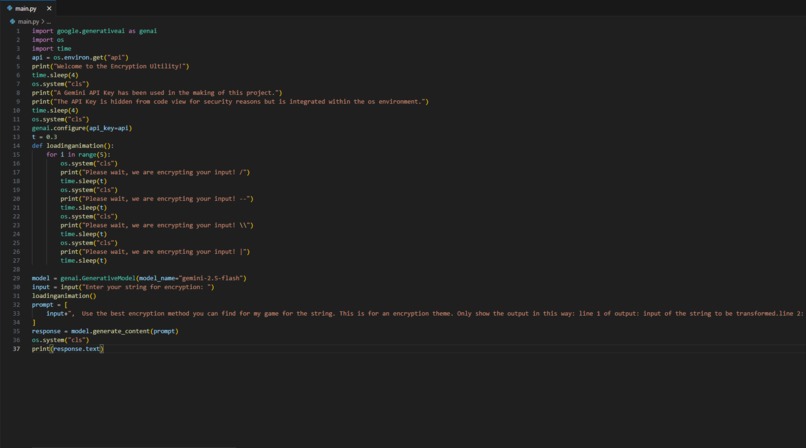
Task: Click the 'for i in range(5):' line
Action: coord(78,155)
